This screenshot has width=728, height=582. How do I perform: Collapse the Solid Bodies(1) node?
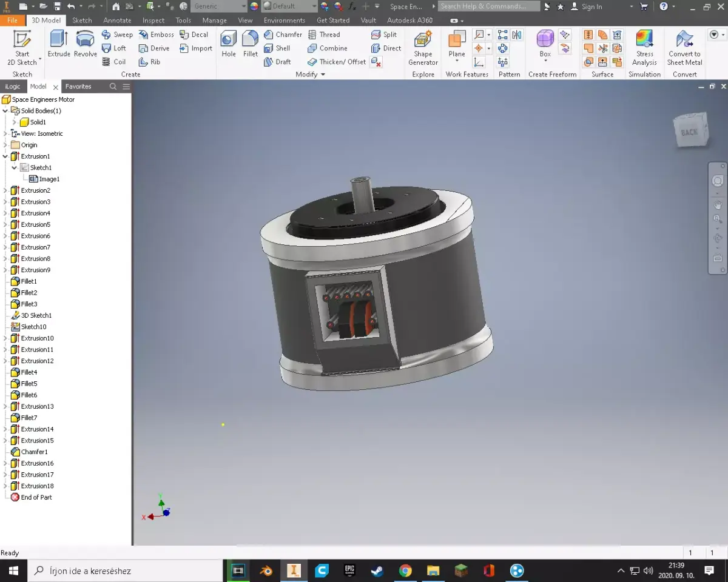point(5,111)
